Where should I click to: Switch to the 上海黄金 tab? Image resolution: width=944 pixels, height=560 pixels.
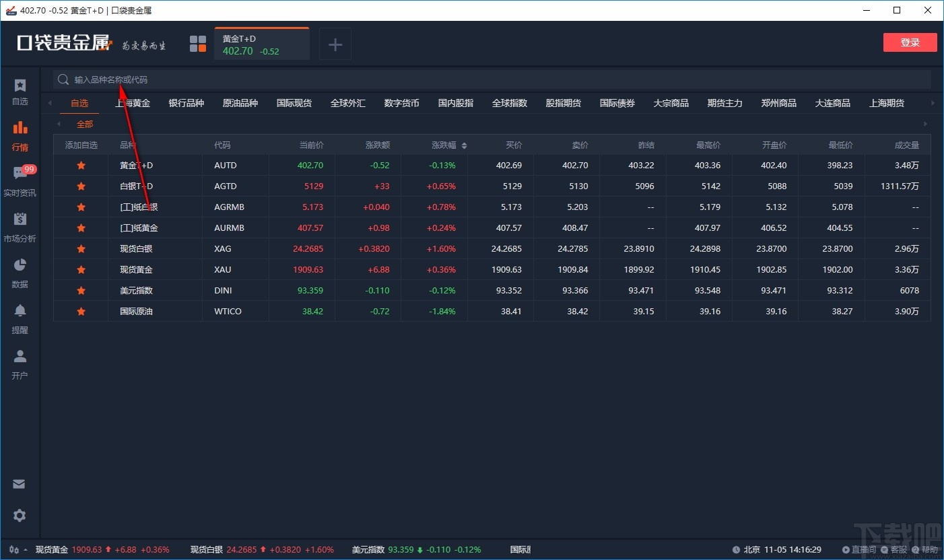click(133, 103)
